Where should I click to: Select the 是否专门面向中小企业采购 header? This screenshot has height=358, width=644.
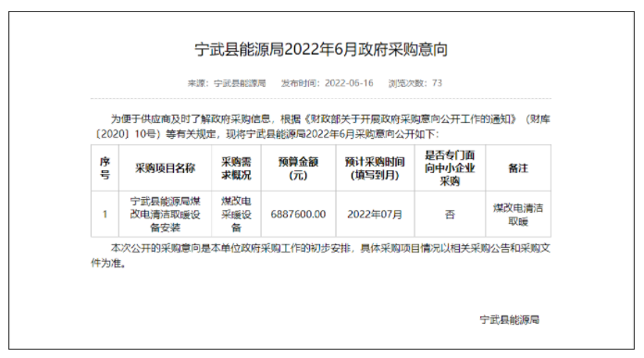(x=450, y=168)
